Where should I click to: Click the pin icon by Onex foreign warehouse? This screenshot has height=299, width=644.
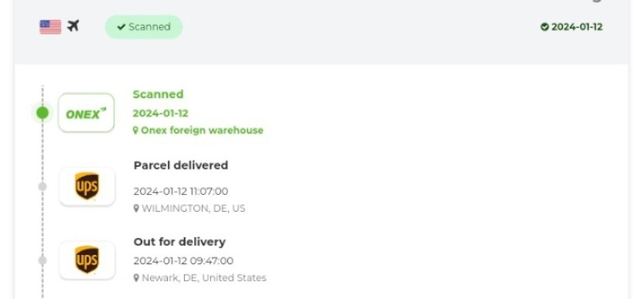135,131
